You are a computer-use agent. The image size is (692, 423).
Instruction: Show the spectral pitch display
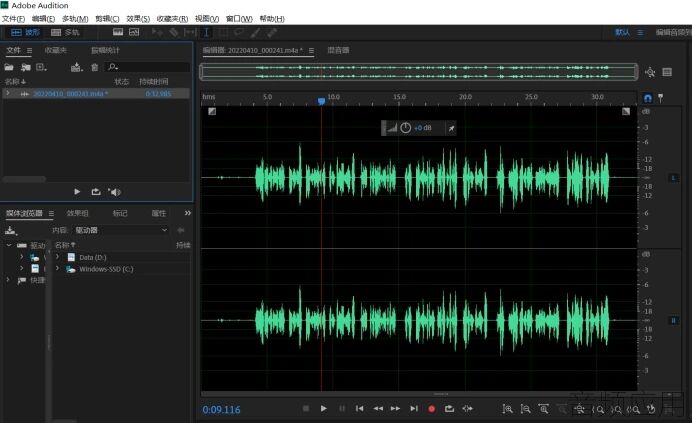[x=134, y=32]
